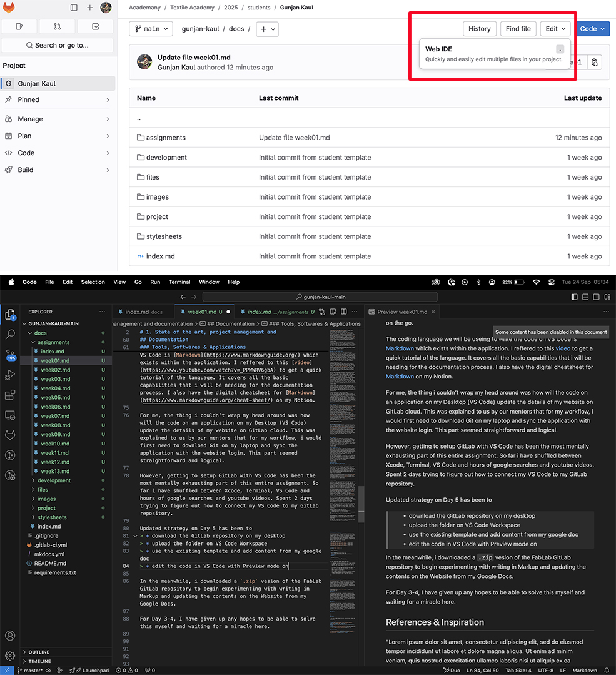This screenshot has width=616, height=675.
Task: Click the GitLab logo at top left
Action: coord(9,8)
